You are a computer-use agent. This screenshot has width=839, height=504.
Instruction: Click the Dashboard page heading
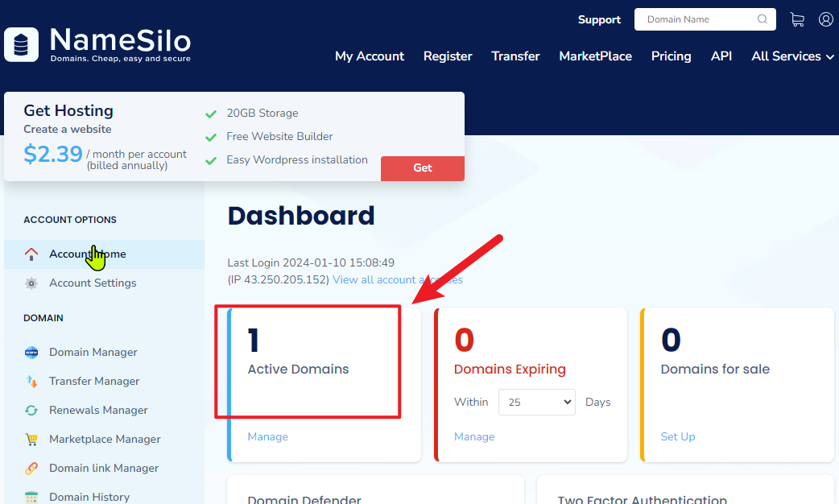pyautogui.click(x=300, y=216)
